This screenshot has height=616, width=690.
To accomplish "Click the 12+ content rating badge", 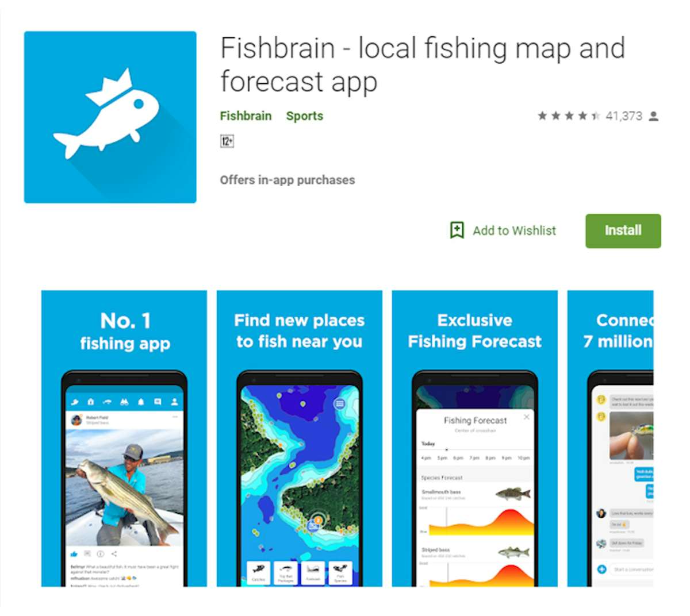I will tap(227, 141).
